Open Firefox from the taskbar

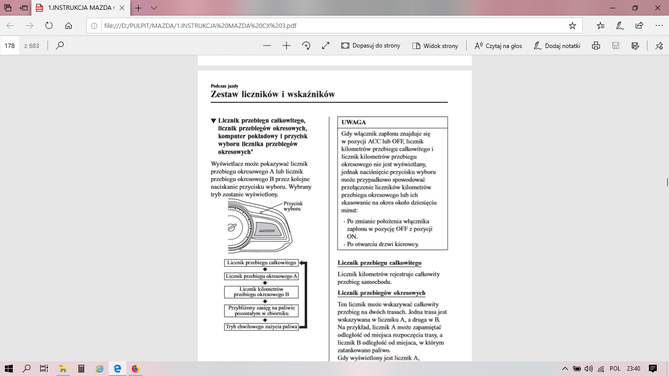(135, 369)
